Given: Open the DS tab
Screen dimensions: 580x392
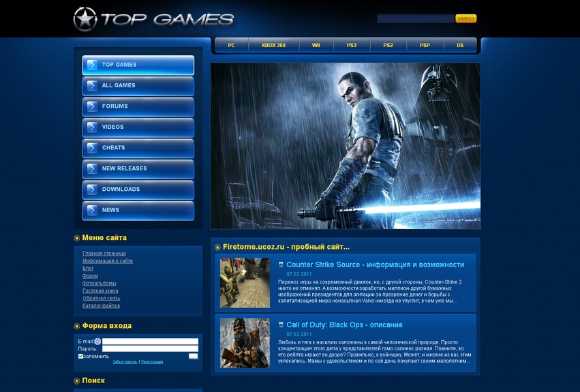Looking at the screenshot, I should click(460, 45).
